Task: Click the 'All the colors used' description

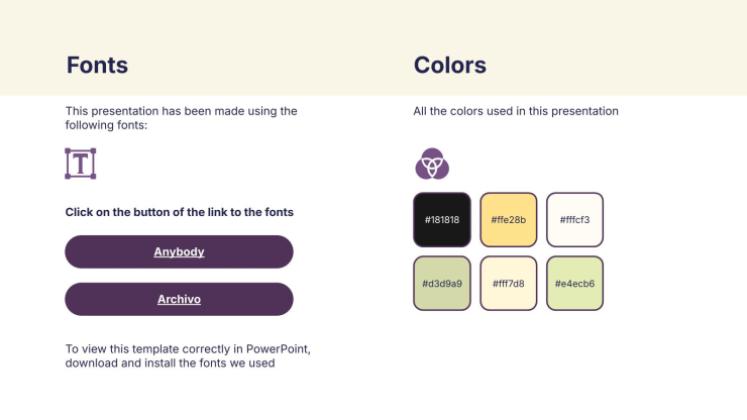Action: tap(516, 111)
